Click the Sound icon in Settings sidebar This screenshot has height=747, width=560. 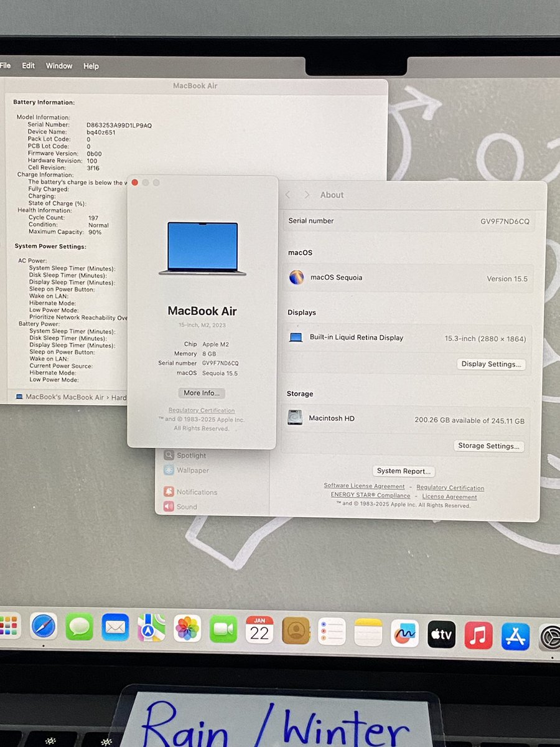(169, 506)
